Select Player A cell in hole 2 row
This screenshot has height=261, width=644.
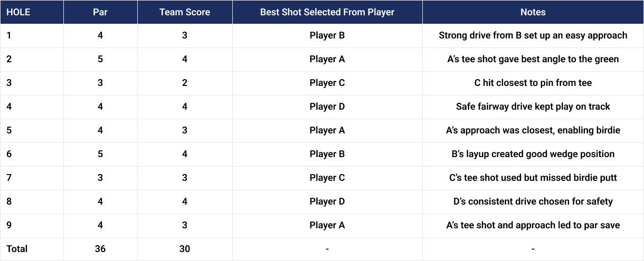[327, 59]
